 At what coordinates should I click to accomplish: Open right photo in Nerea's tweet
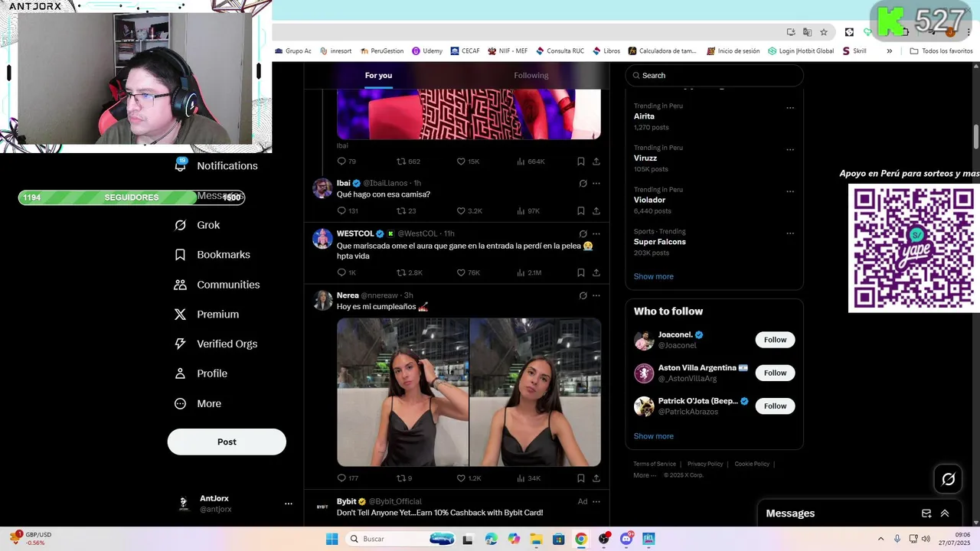tap(535, 392)
